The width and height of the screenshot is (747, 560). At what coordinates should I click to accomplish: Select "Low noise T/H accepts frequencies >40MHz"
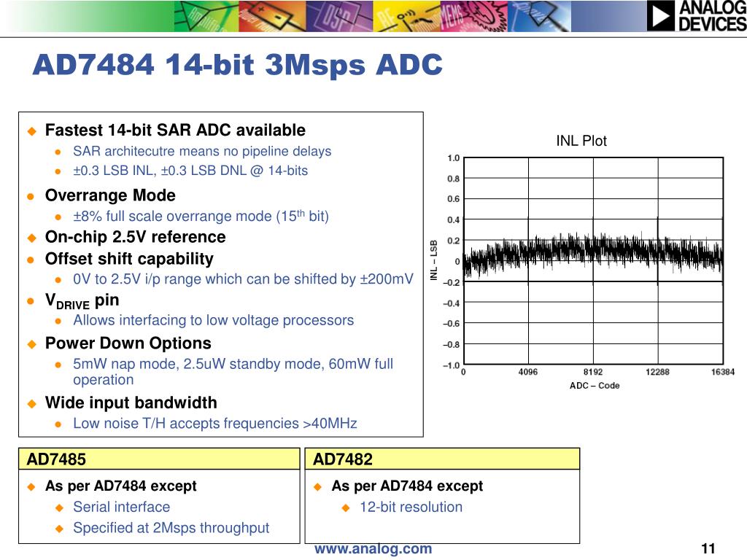coord(215,424)
